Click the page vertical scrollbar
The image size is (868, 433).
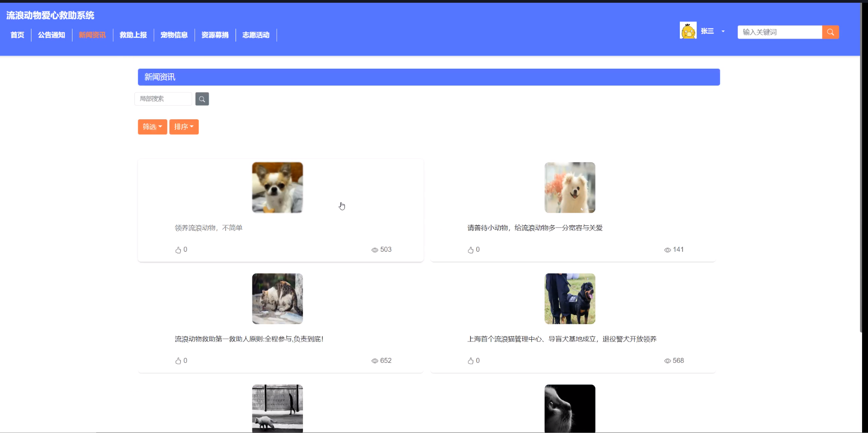861,168
